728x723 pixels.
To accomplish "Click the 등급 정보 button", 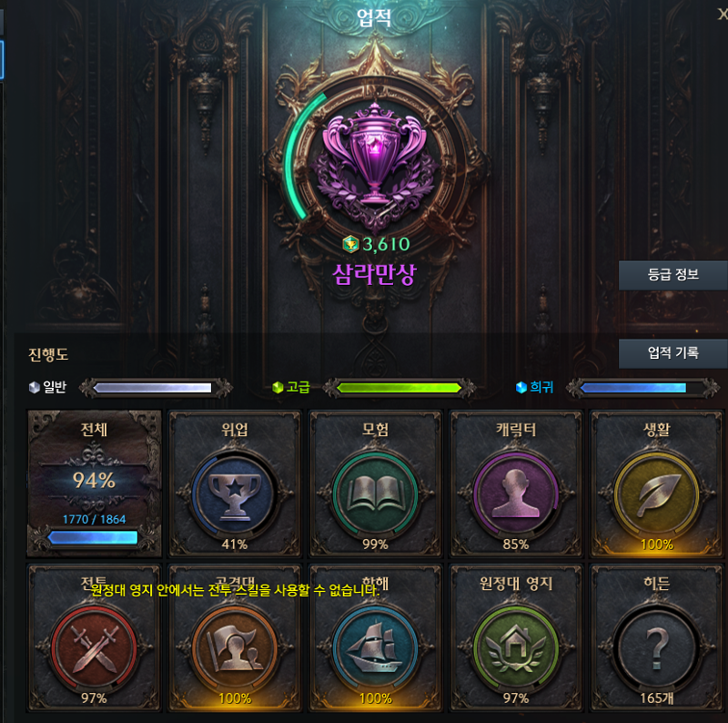I will pos(673,275).
